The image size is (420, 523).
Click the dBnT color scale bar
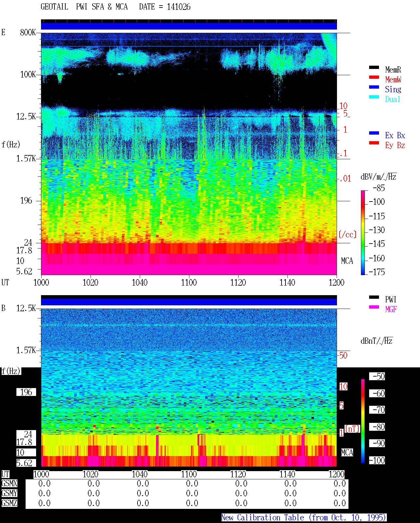(x=363, y=421)
